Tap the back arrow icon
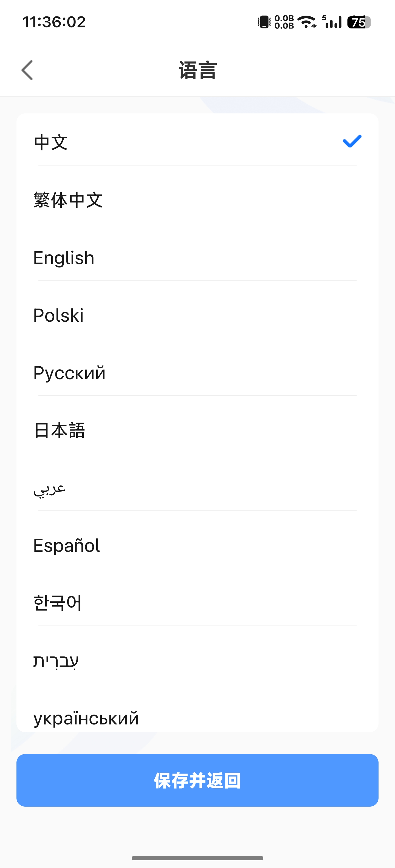 (27, 70)
